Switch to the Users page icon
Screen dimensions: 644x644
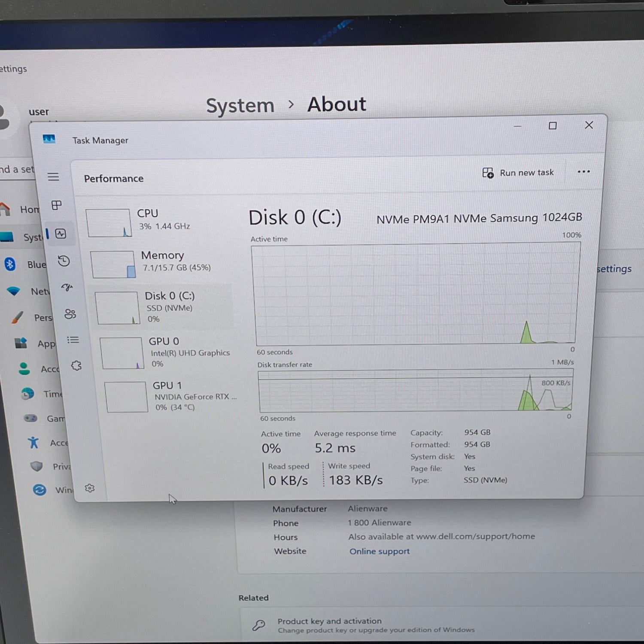tap(70, 314)
